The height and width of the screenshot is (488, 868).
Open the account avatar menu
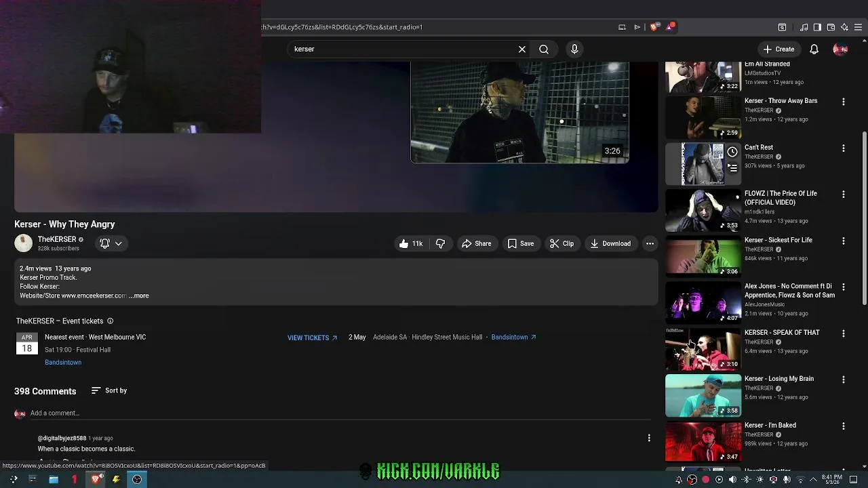840,49
